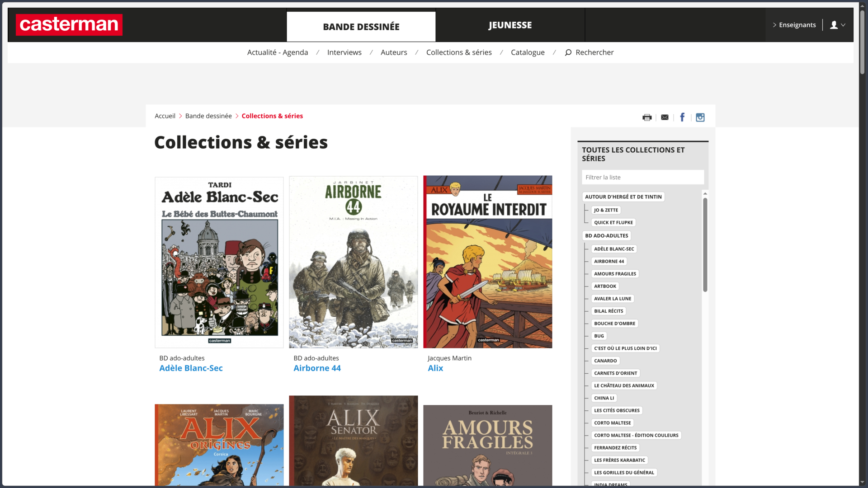Open the Interviews menu item
This screenshot has width=868, height=488.
pyautogui.click(x=344, y=52)
